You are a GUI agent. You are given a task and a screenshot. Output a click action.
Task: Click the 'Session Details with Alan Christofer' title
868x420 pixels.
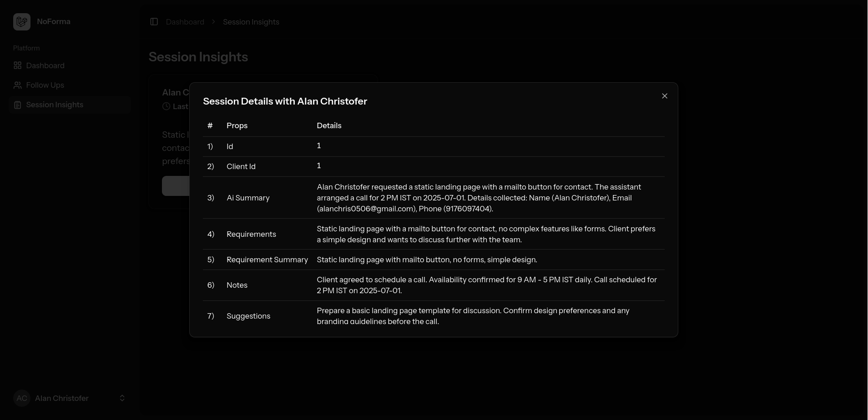coord(285,101)
